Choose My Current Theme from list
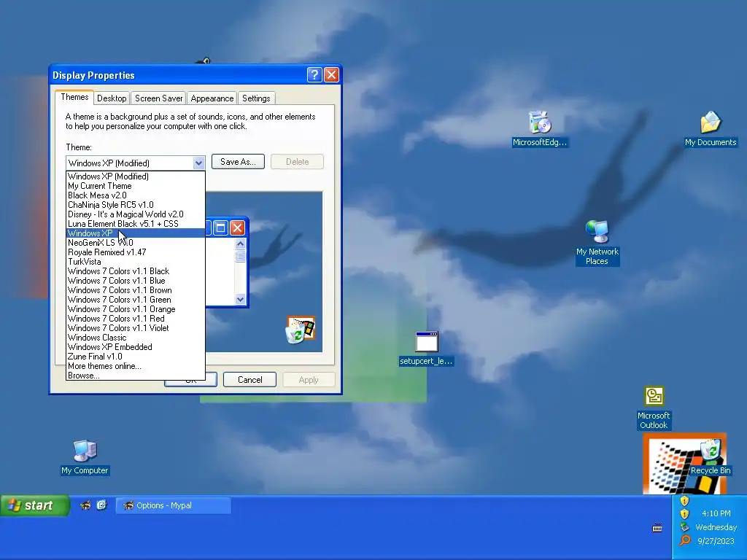This screenshot has width=747, height=560. coord(135,186)
